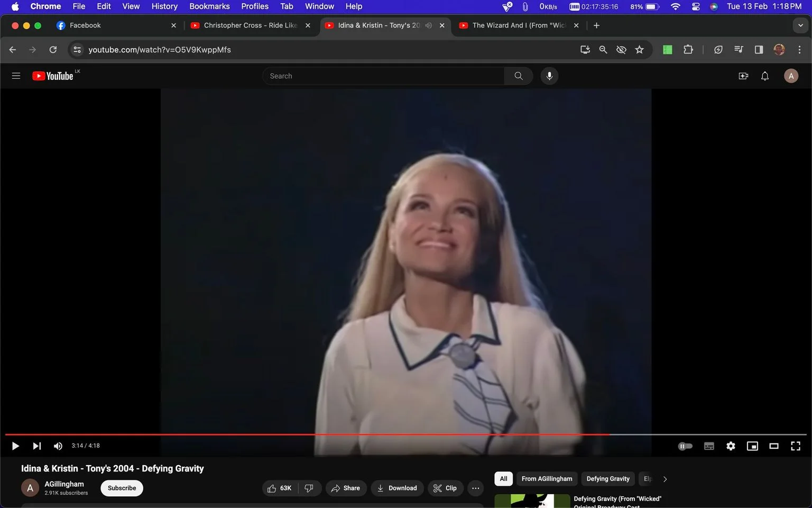Open Chrome three-dot menu
This screenshot has height=508, width=812.
coord(799,50)
